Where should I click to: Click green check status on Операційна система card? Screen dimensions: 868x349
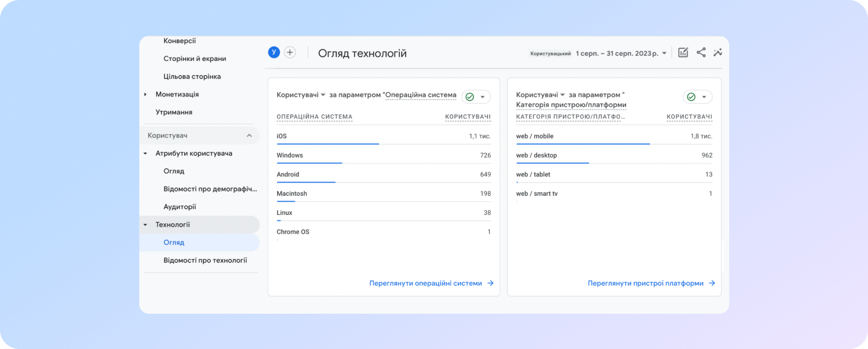click(470, 97)
